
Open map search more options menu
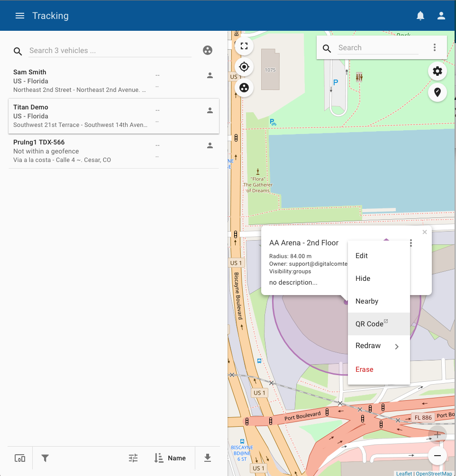pyautogui.click(x=435, y=47)
